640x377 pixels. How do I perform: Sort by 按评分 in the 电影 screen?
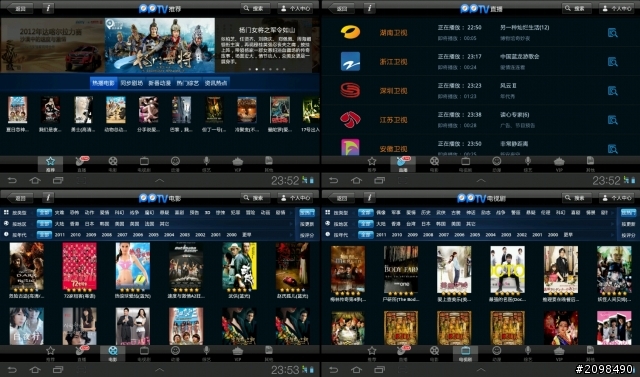(x=307, y=235)
